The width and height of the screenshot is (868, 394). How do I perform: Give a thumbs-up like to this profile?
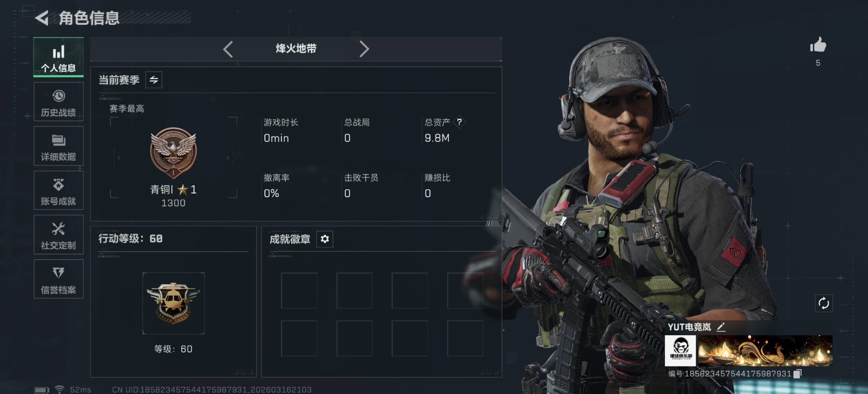tap(818, 45)
